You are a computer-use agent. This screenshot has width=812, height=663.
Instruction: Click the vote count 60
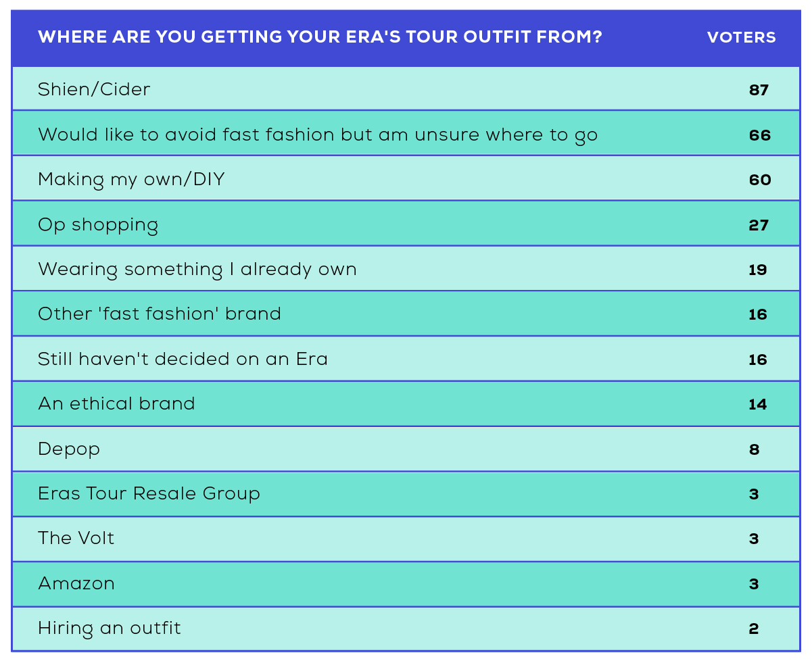tap(759, 180)
